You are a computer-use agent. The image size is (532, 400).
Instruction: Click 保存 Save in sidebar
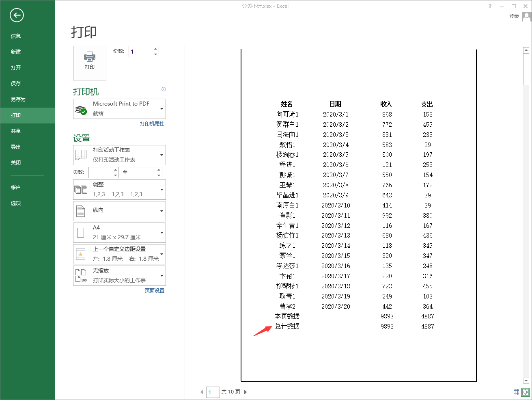(27, 84)
